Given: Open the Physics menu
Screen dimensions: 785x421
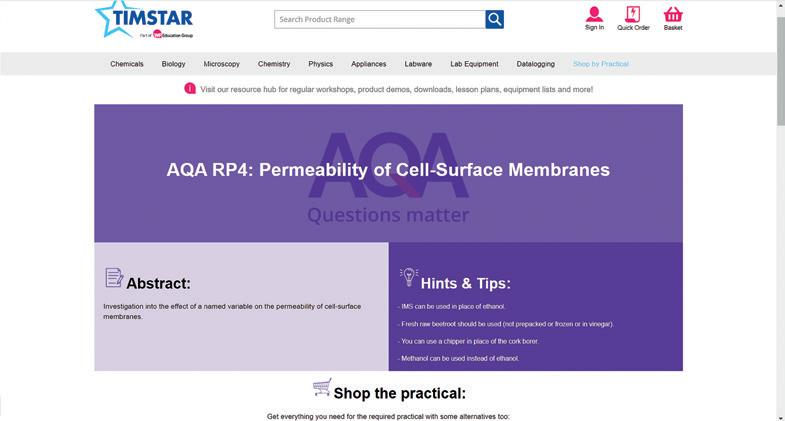Looking at the screenshot, I should 320,64.
